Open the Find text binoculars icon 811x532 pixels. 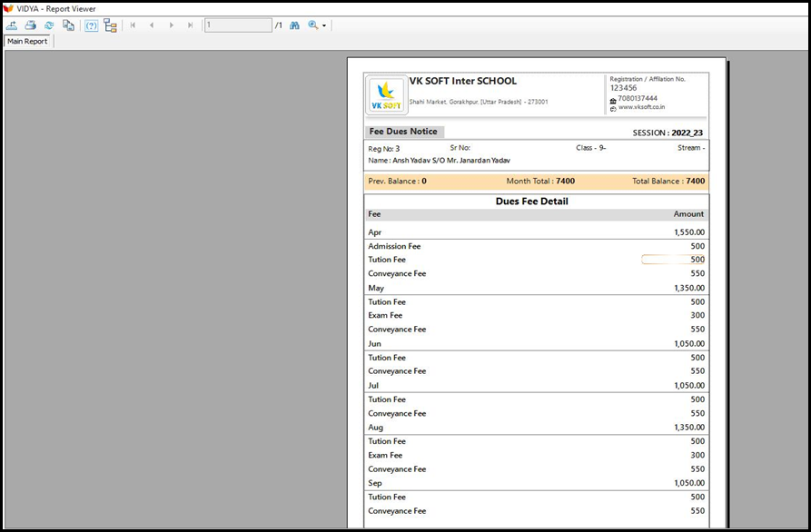[294, 25]
